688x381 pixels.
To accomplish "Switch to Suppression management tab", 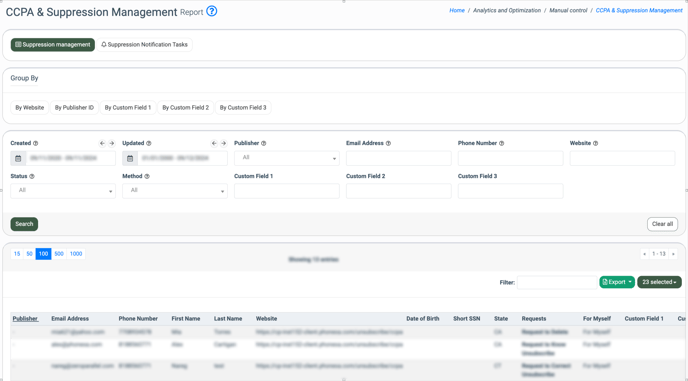I will [x=53, y=45].
